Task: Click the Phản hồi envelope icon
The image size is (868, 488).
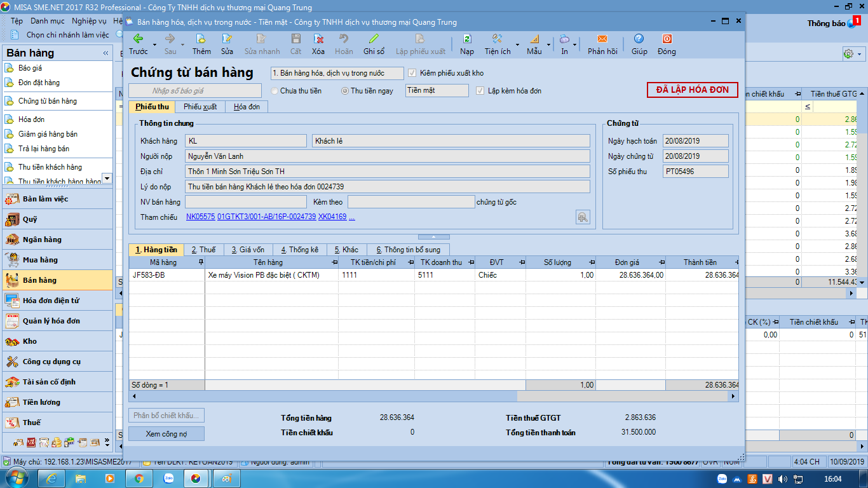Action: 602,39
